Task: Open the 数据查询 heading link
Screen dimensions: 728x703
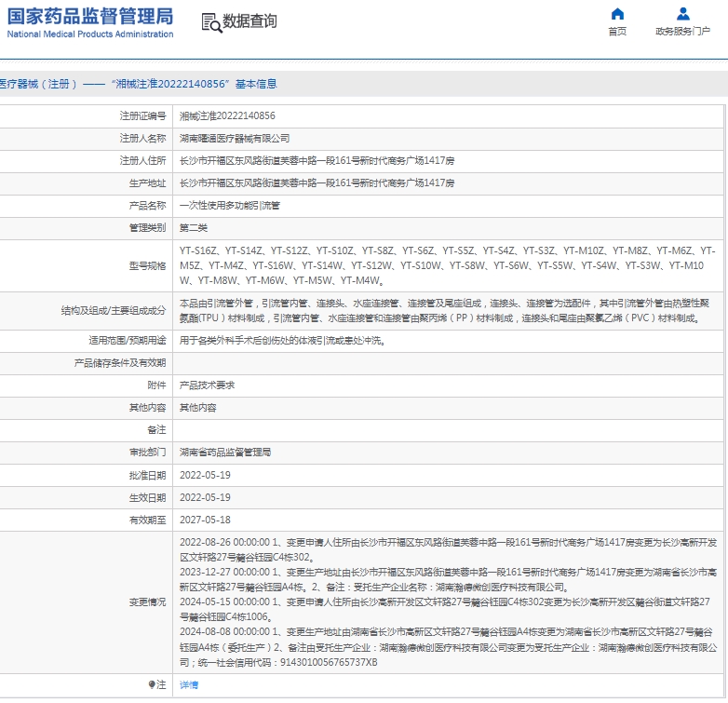Action: [249, 20]
